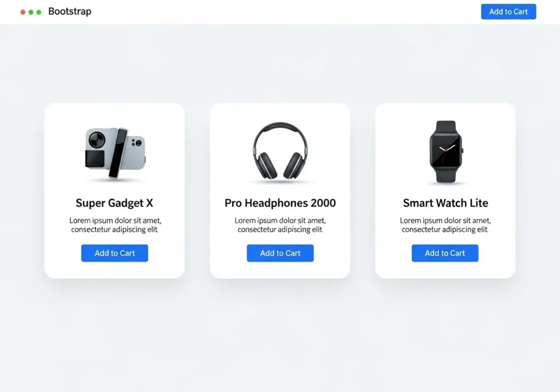
Task: Select the description text under Pro Headphones 2000
Action: (x=280, y=225)
